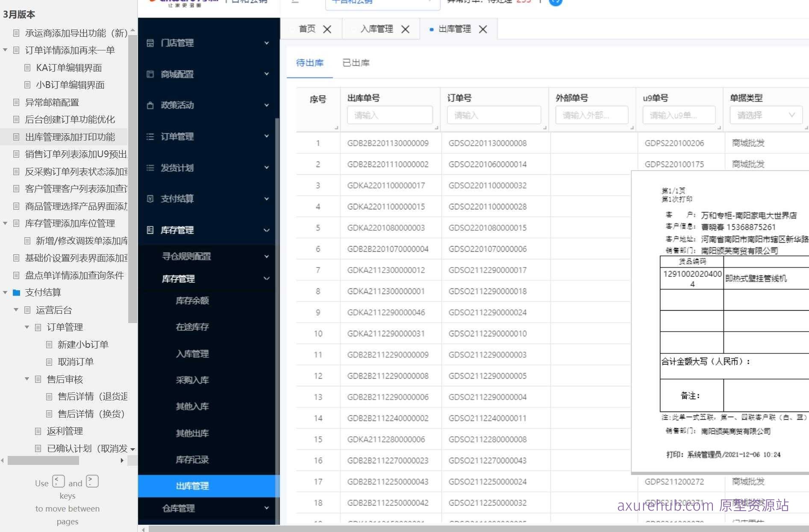The height and width of the screenshot is (532, 809).
Task: Click the 支付结算 payment icon in sidebar
Action: pos(150,199)
